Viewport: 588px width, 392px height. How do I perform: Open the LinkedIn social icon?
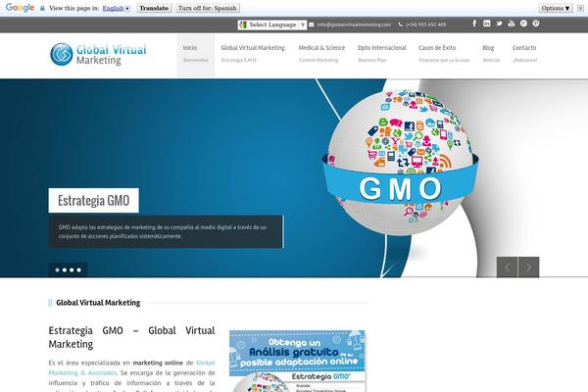(x=487, y=24)
